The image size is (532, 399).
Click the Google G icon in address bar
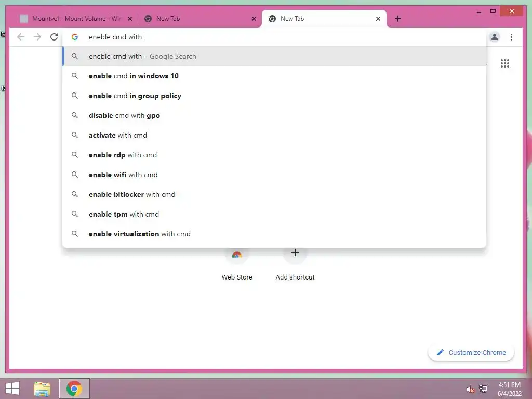75,37
